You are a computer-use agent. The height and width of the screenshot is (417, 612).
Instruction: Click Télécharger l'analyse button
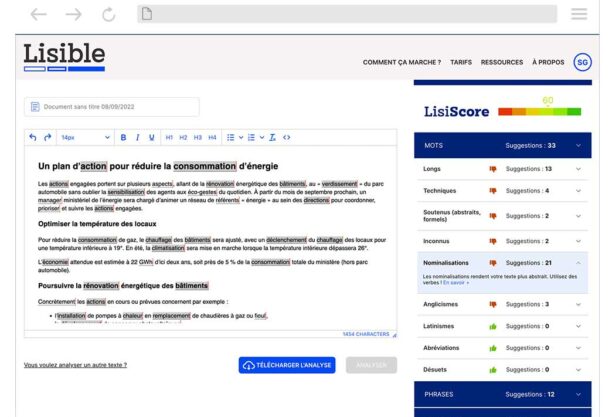[x=287, y=365]
